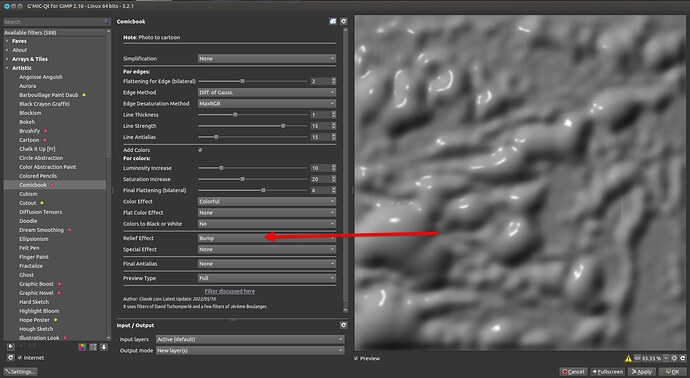The image size is (690, 378).
Task: Refresh filter list icon beside Internet
Action: coord(11,358)
